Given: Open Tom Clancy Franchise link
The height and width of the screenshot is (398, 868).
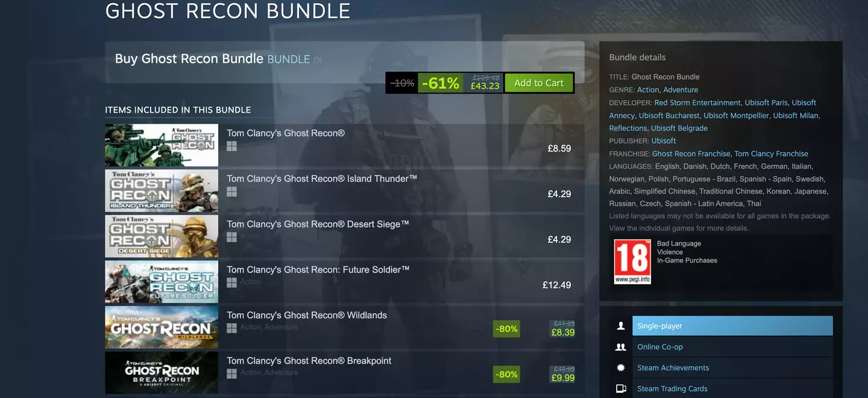Looking at the screenshot, I should point(771,154).
